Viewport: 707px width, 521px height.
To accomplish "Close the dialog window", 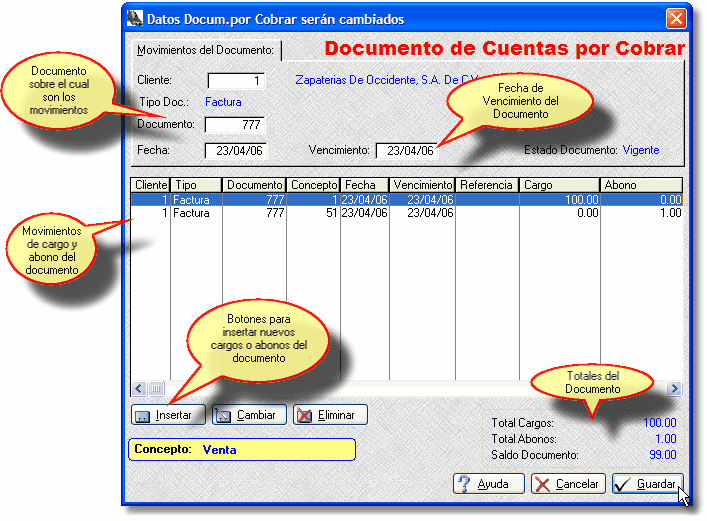I will pos(676,18).
